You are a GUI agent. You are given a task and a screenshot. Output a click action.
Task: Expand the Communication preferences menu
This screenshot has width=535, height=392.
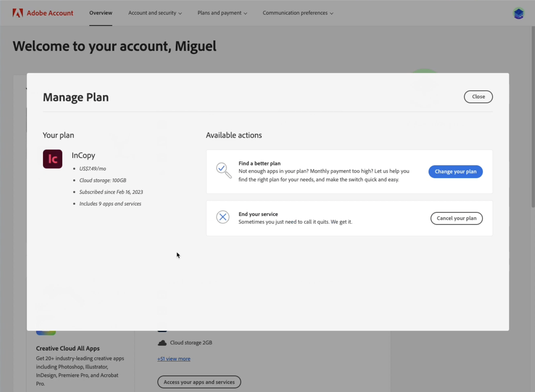298,13
